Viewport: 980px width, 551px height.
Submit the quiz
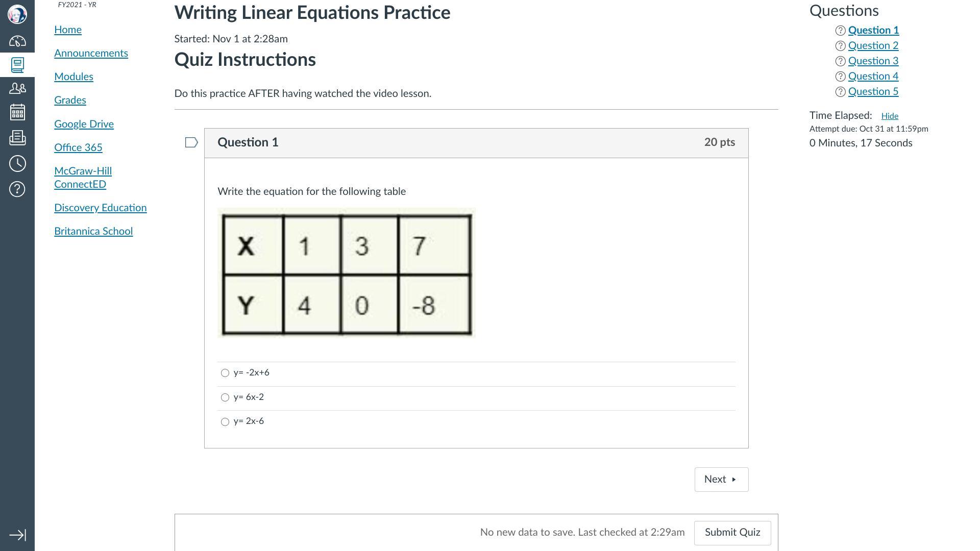732,533
